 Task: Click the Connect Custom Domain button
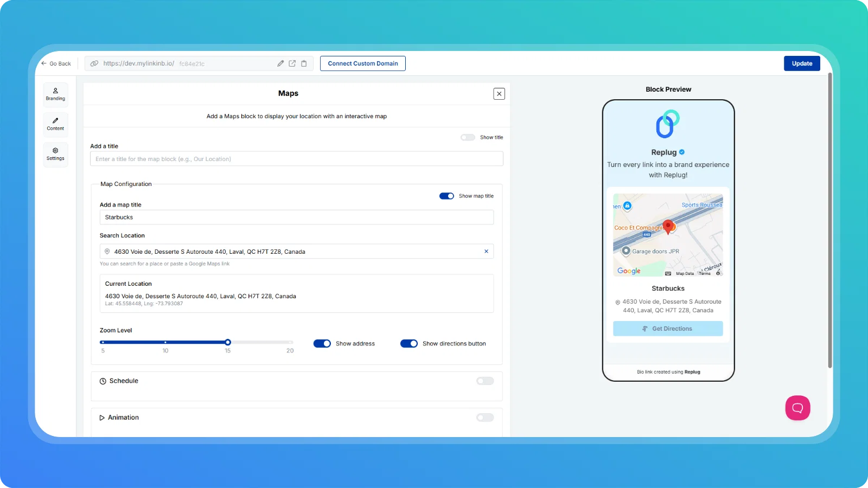point(363,63)
